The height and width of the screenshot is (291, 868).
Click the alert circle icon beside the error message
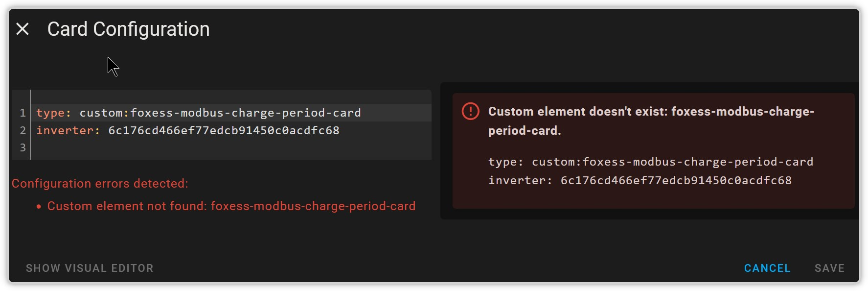[x=470, y=111]
